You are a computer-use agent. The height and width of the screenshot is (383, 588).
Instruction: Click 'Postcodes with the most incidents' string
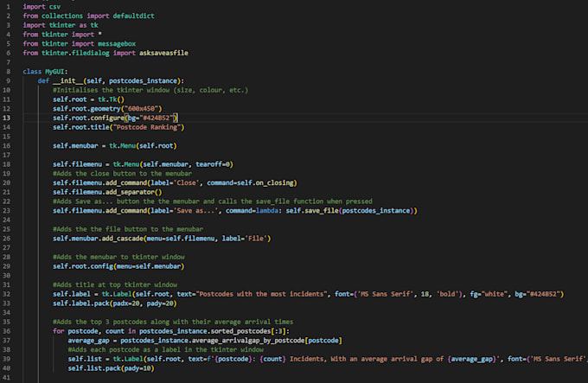pyautogui.click(x=261, y=294)
